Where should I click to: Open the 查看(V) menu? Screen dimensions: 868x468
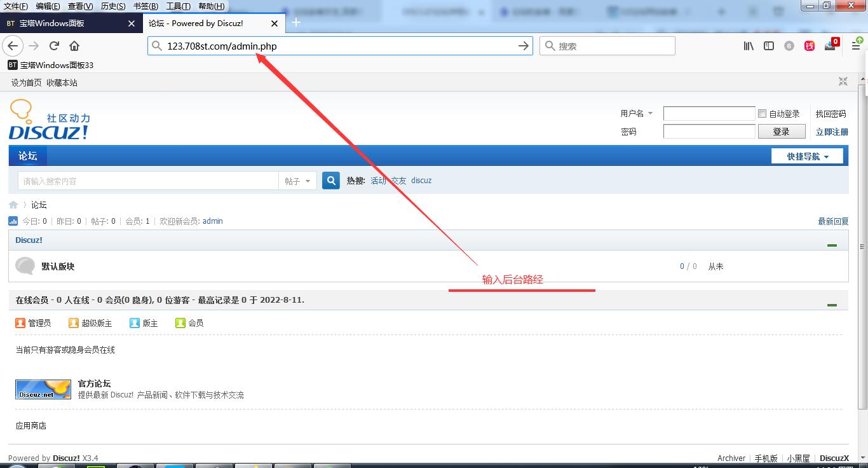(x=81, y=6)
